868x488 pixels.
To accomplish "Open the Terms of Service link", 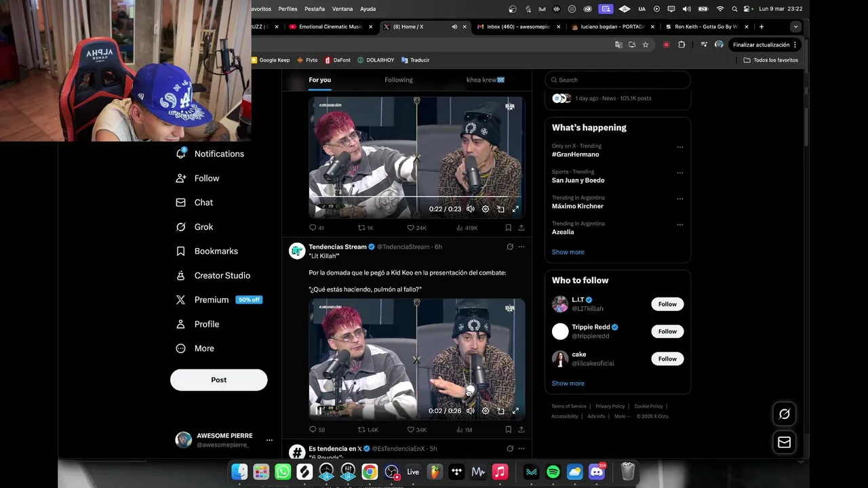I will [x=568, y=407].
